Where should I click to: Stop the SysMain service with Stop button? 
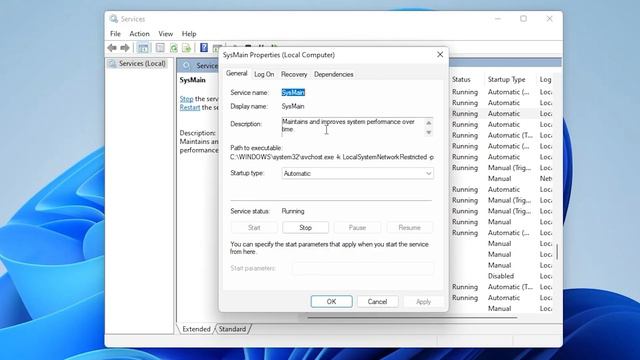[x=305, y=228]
